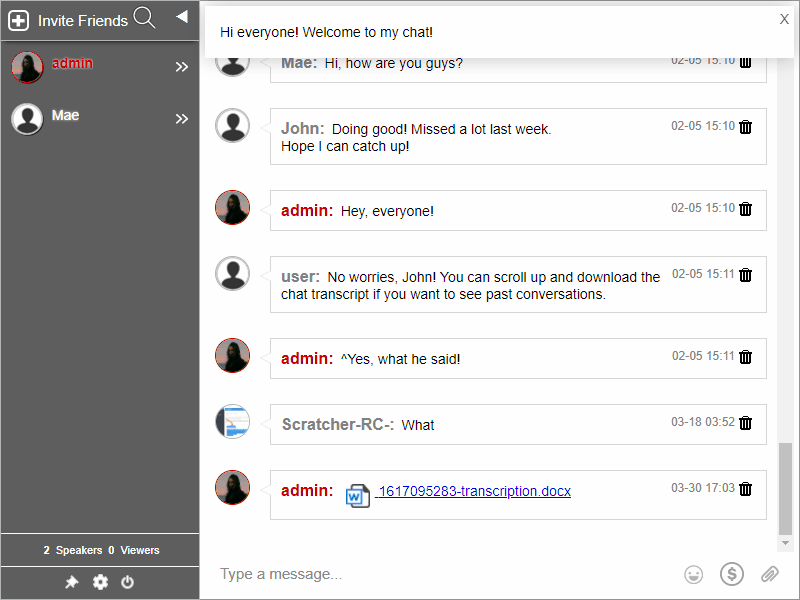The width and height of the screenshot is (800, 600).
Task: Collapse the panel with the left arrow
Action: pyautogui.click(x=181, y=16)
